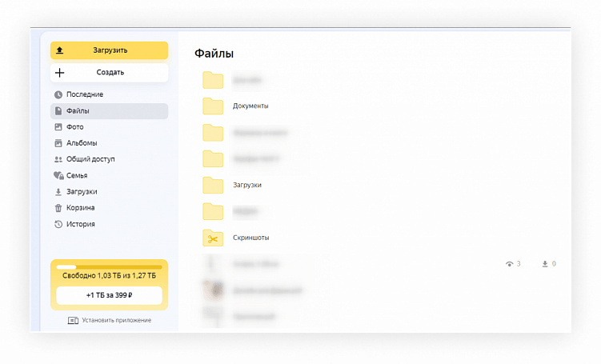Click the heart lock icon beside Семья
This screenshot has width=601, height=364.
click(58, 175)
